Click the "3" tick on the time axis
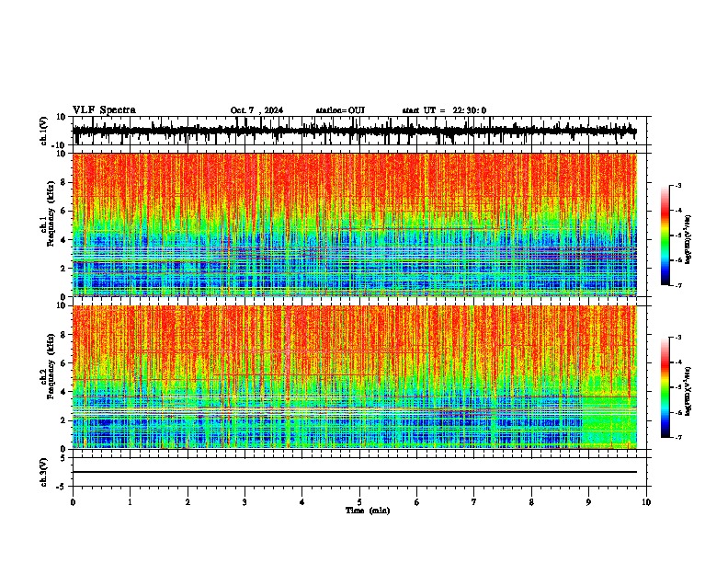Image resolution: width=728 pixels, height=563 pixels. (x=245, y=502)
